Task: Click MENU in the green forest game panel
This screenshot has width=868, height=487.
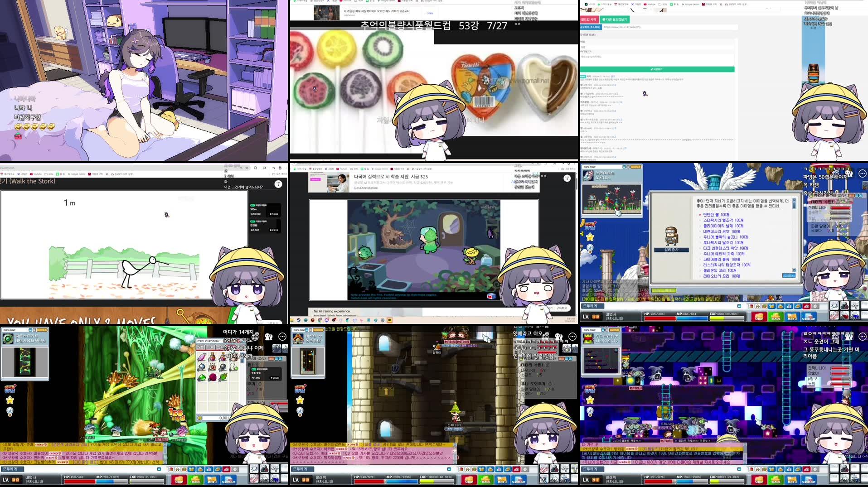Action: [212, 480]
